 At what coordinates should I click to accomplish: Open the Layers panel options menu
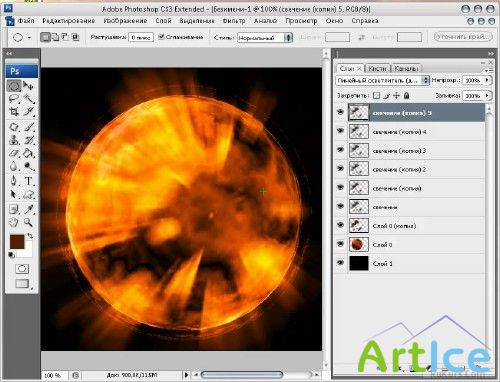click(488, 70)
